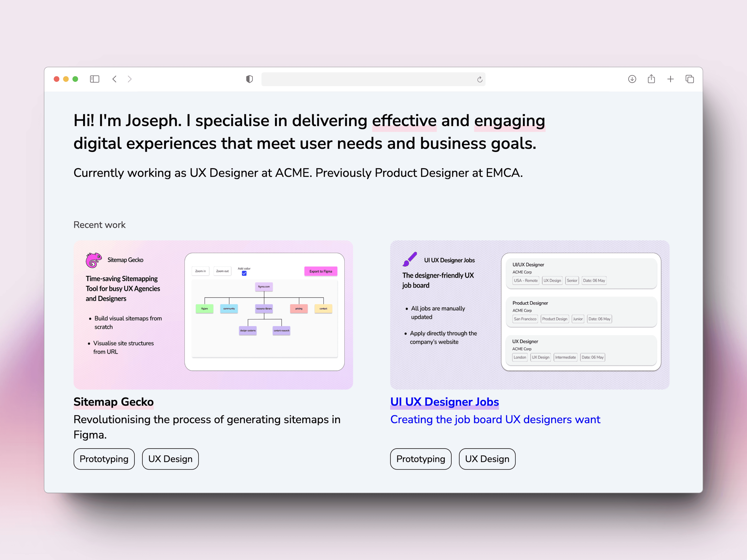The width and height of the screenshot is (747, 560).
Task: Click the privacy shield icon in address bar
Action: pyautogui.click(x=249, y=79)
